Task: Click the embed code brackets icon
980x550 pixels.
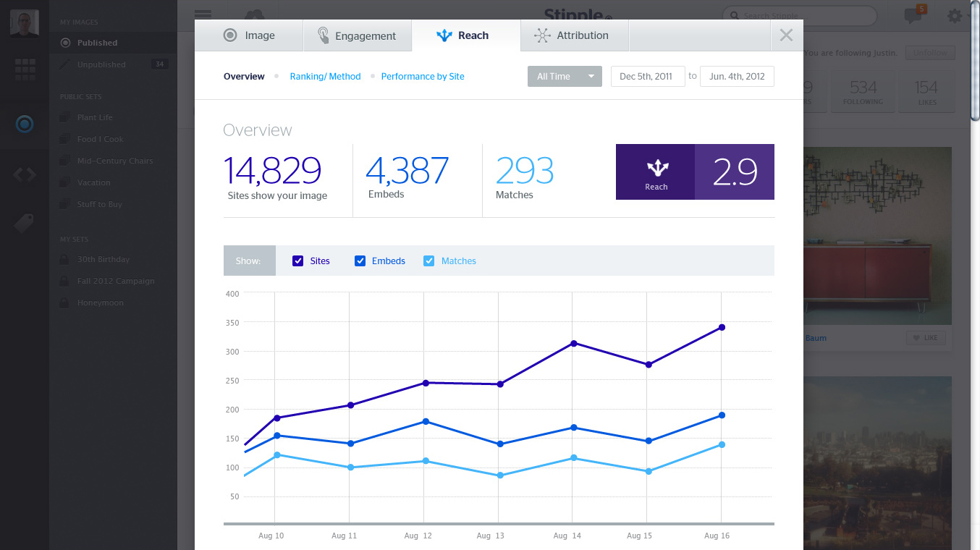Action: pyautogui.click(x=25, y=174)
